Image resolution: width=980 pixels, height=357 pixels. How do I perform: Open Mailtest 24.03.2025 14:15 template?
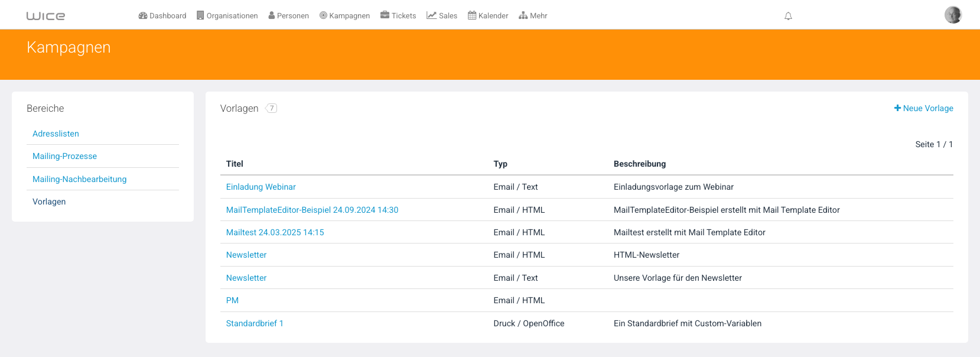click(x=275, y=232)
